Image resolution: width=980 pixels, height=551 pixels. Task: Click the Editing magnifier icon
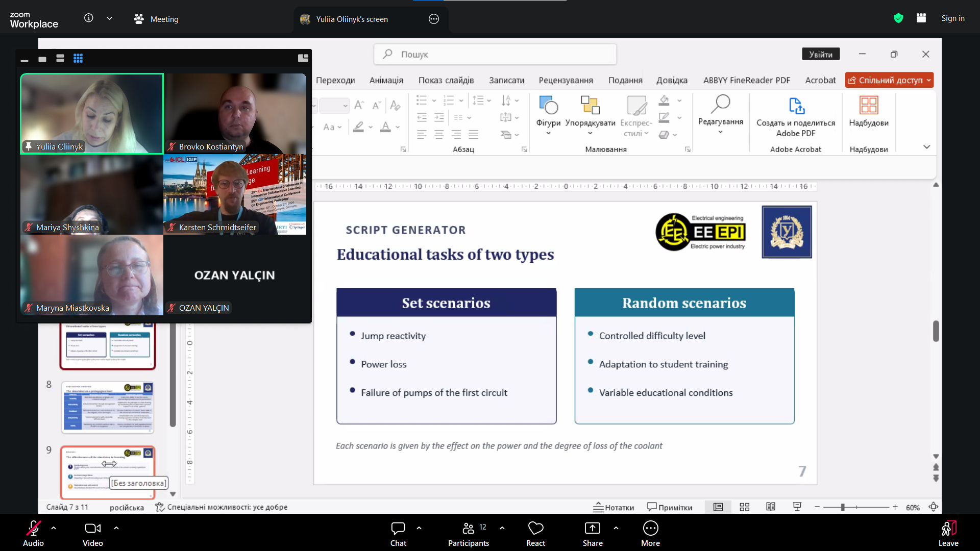(x=720, y=105)
